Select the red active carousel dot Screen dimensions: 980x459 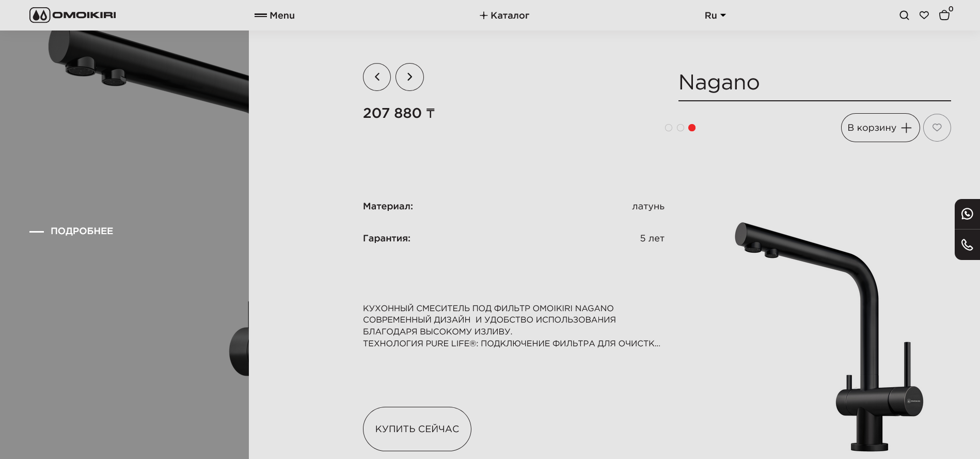coord(692,128)
